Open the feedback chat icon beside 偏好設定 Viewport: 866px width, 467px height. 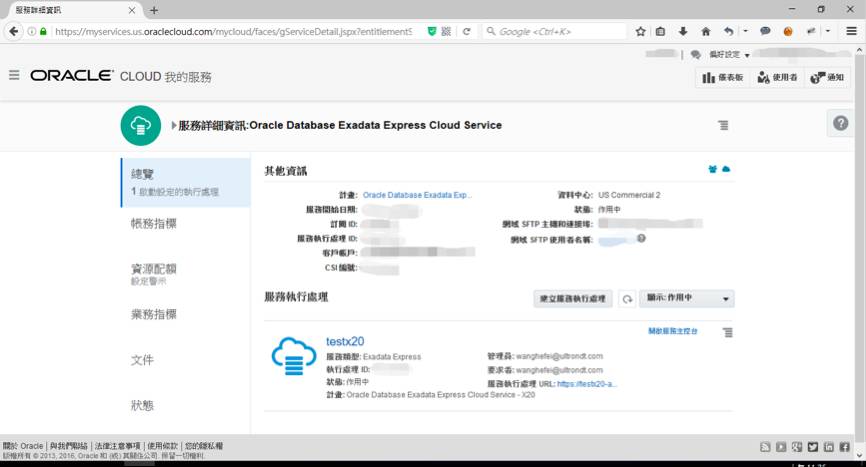[x=695, y=55]
